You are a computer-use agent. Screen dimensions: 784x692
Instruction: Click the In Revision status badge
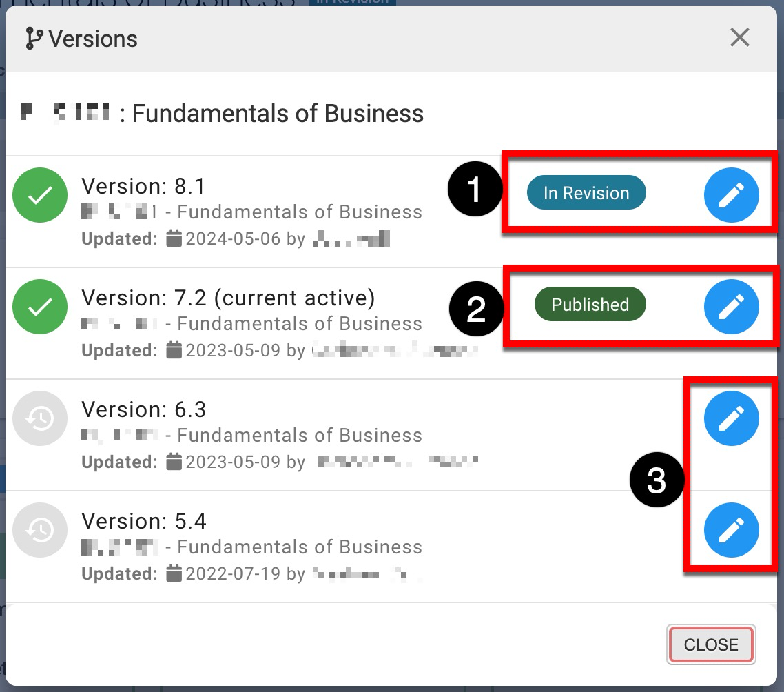tap(586, 193)
